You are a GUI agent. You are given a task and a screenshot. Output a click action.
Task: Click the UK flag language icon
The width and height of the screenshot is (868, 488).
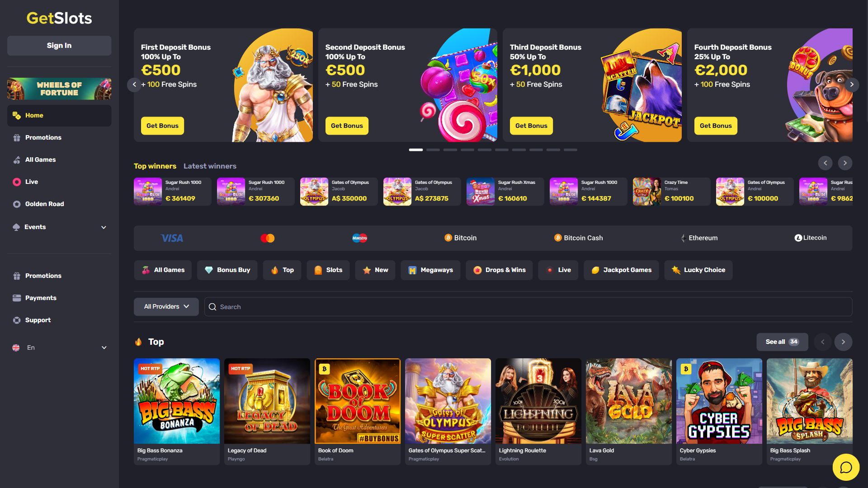tap(16, 348)
